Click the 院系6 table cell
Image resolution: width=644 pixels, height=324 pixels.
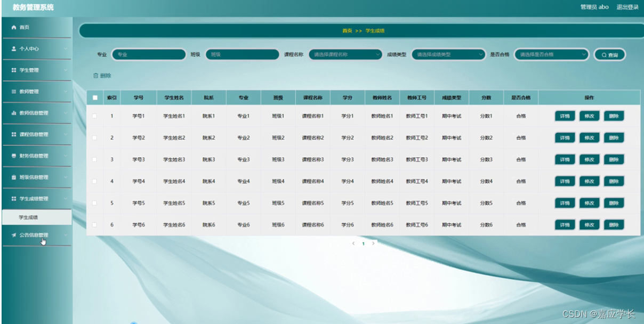(208, 225)
